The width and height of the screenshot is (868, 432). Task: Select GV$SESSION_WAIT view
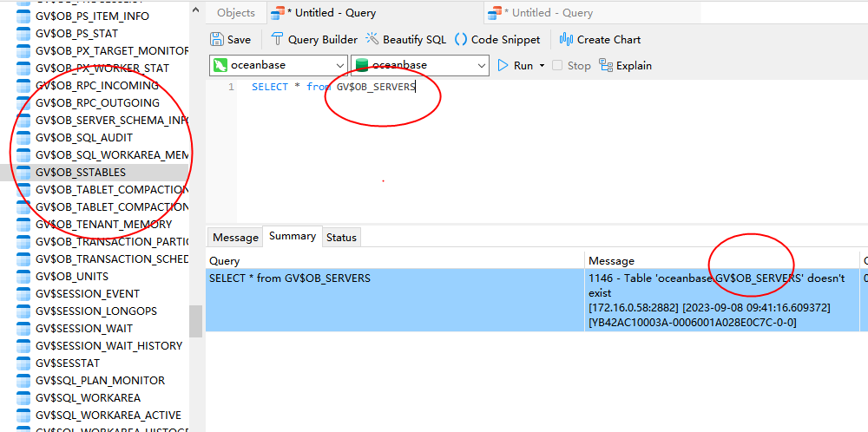click(x=84, y=328)
